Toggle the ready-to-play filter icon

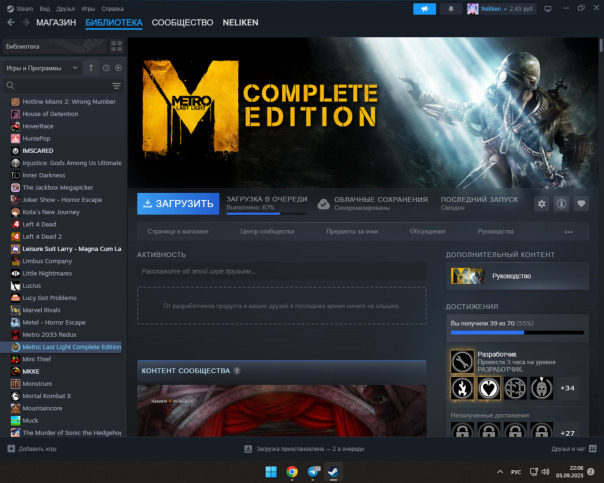[118, 68]
